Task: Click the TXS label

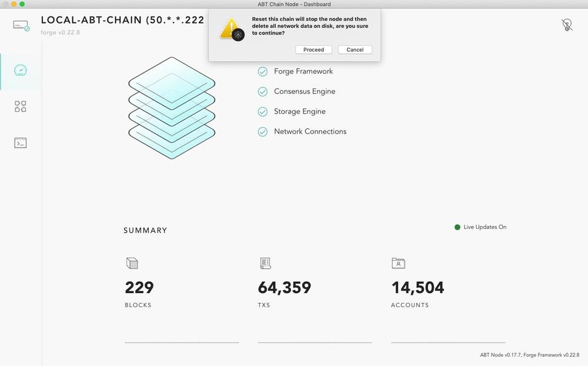Action: point(264,305)
